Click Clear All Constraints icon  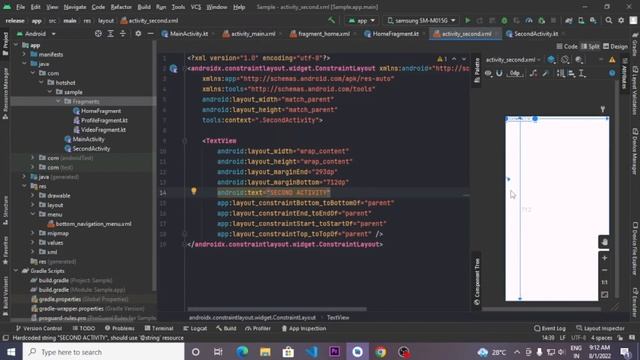(x=533, y=73)
